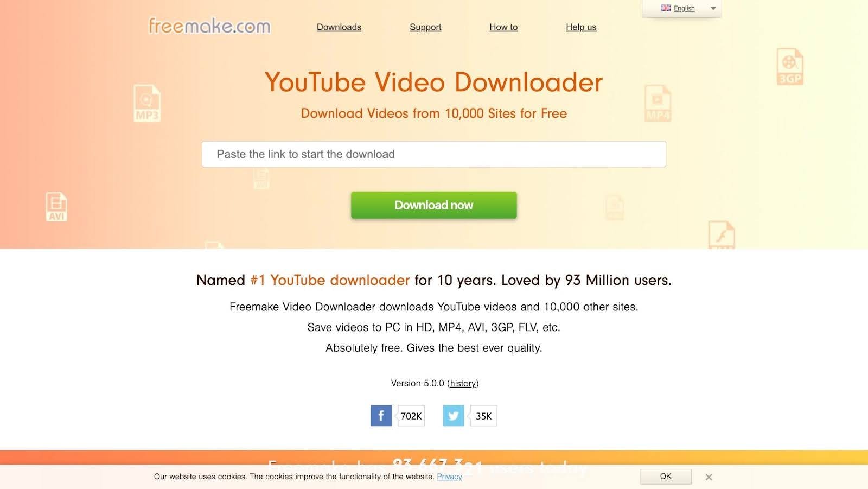Dismiss the cookie banner with X
Viewport: 868px width, 489px height.
(709, 477)
